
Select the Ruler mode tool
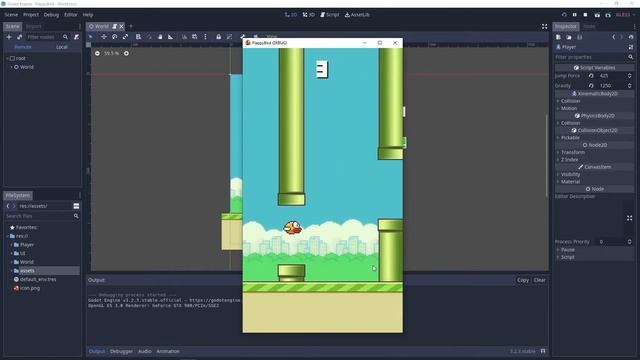(171, 37)
